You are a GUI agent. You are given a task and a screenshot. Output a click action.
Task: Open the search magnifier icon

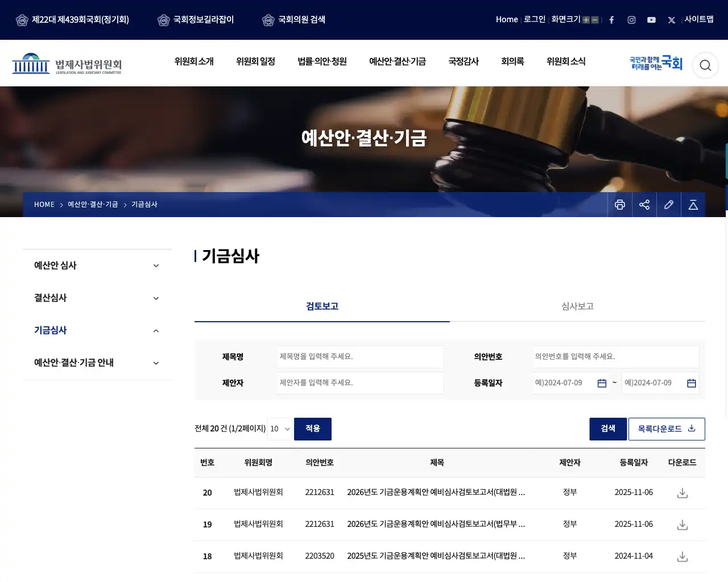pyautogui.click(x=705, y=65)
